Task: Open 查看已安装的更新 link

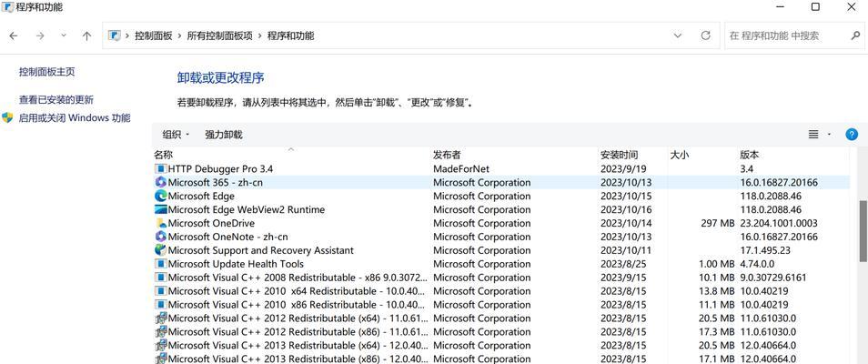Action: (x=56, y=100)
